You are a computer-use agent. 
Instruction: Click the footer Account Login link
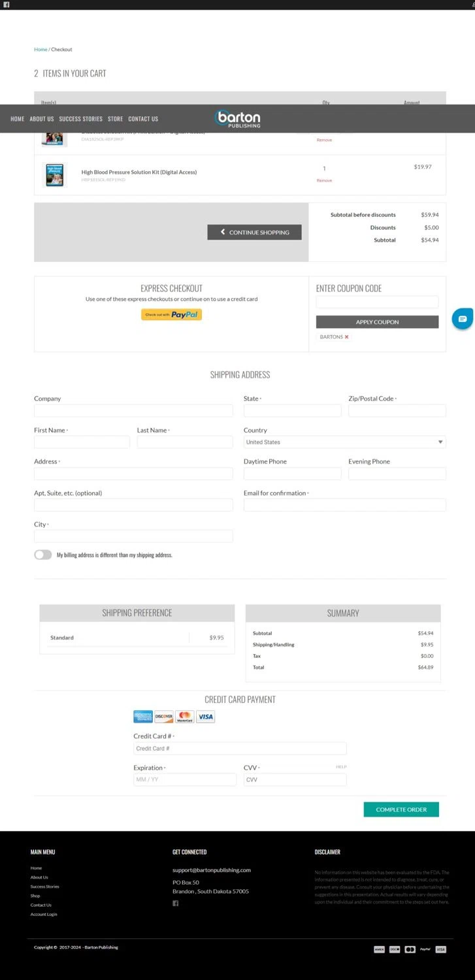[x=44, y=914]
